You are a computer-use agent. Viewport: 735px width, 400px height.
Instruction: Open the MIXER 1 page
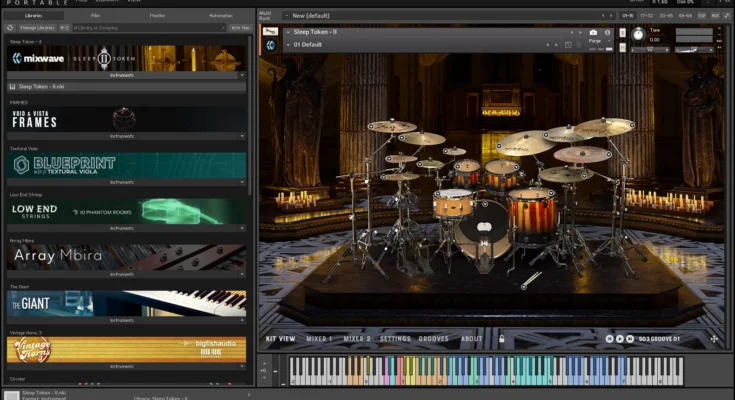click(319, 339)
